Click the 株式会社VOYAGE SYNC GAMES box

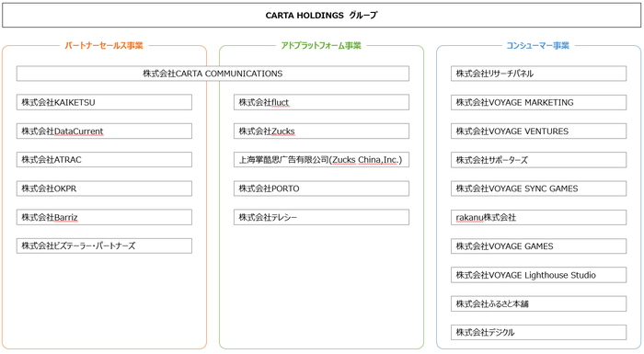point(539,188)
